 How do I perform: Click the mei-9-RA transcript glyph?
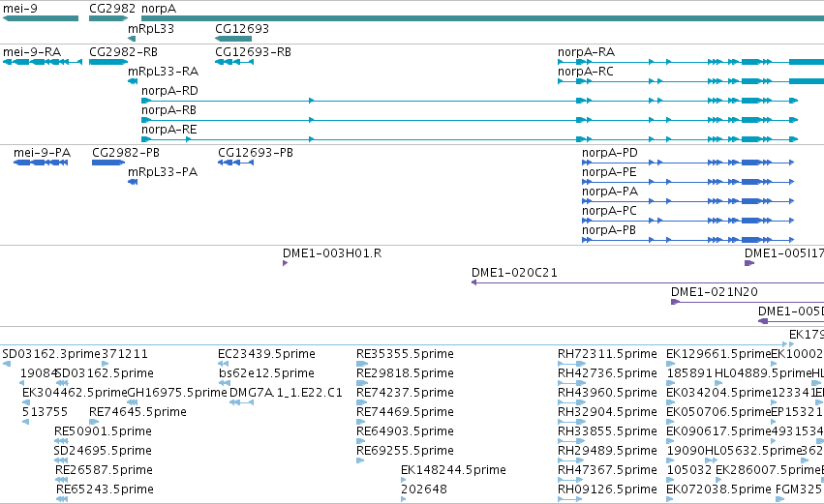tap(43, 62)
